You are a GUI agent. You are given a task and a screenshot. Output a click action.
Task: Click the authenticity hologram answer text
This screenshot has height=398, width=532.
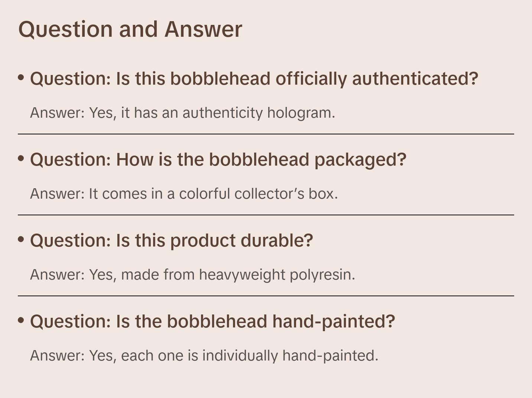click(x=182, y=113)
